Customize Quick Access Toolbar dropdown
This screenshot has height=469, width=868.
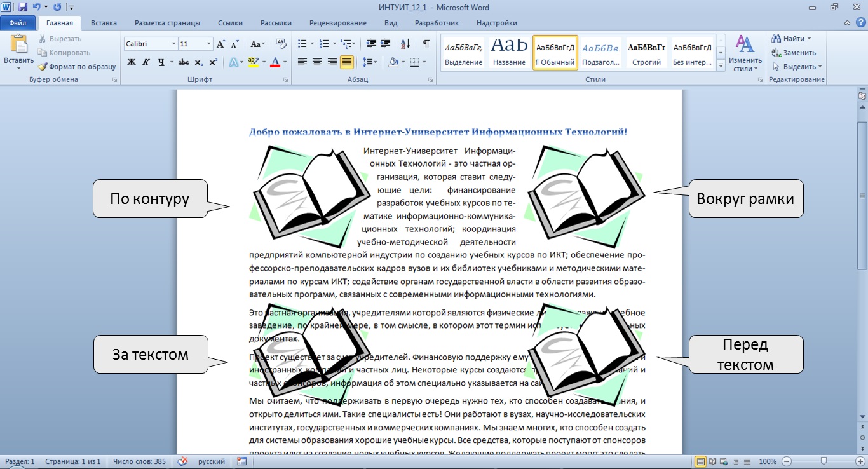[x=71, y=7]
